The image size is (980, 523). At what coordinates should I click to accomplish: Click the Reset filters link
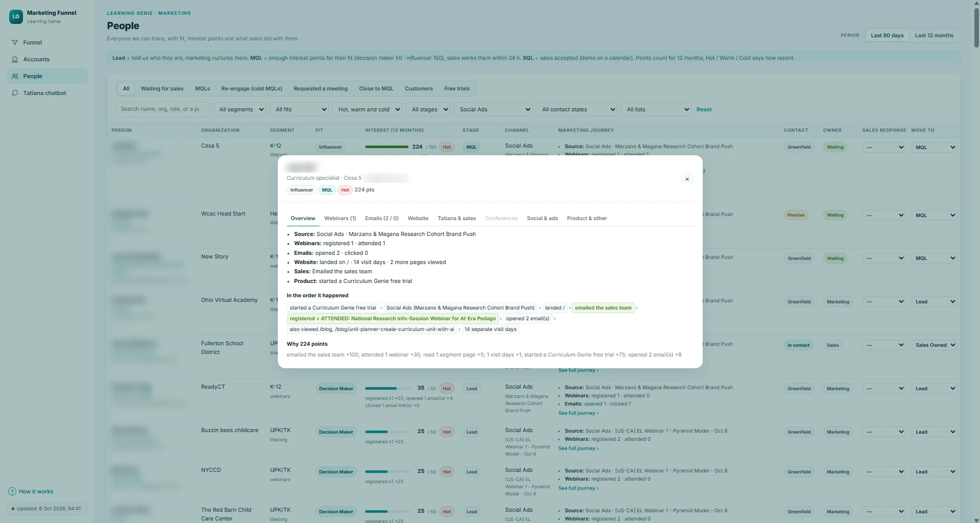pyautogui.click(x=704, y=109)
